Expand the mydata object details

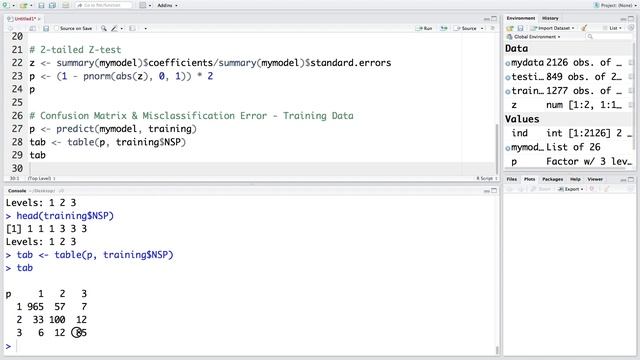pyautogui.click(x=508, y=63)
